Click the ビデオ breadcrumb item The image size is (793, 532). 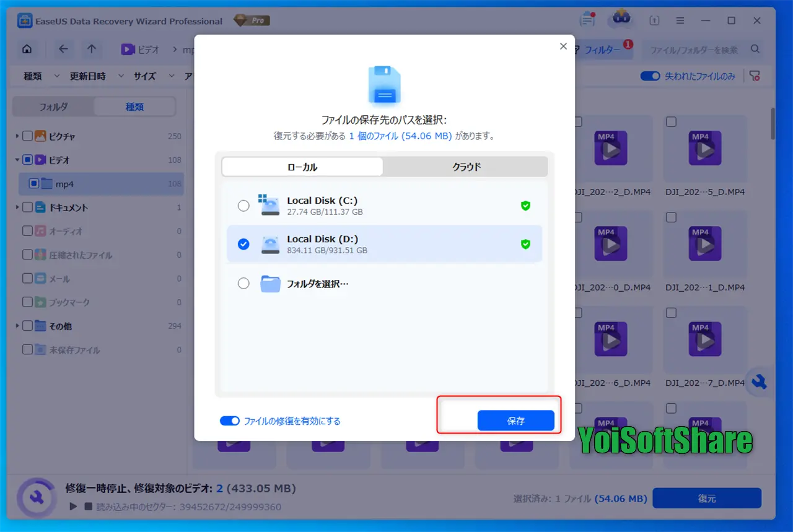[141, 50]
